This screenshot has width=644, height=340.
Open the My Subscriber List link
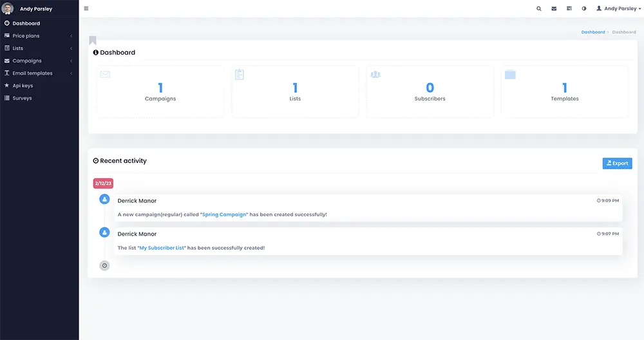click(x=162, y=248)
